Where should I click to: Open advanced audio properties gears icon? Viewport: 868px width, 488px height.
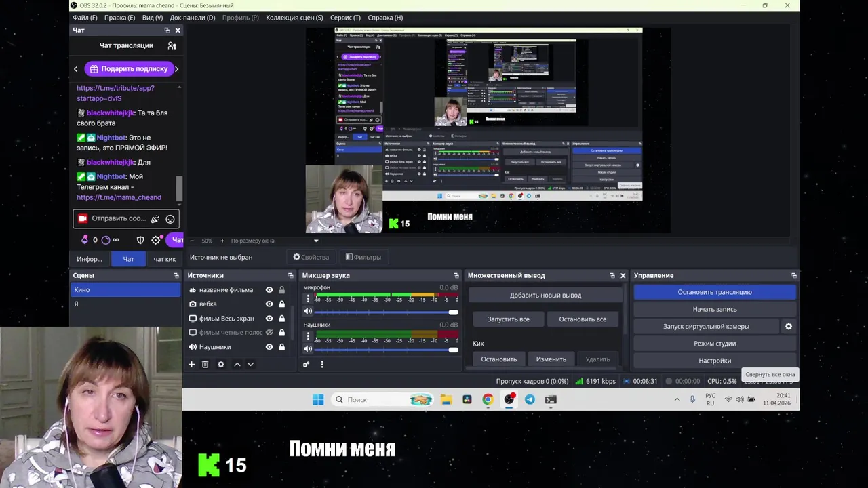click(x=307, y=365)
